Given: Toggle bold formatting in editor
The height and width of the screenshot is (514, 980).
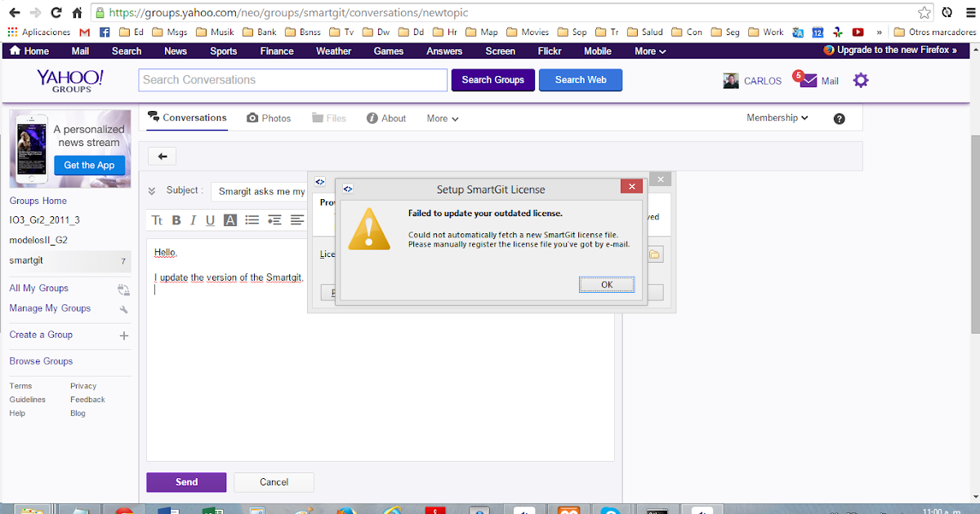Looking at the screenshot, I should [x=175, y=220].
